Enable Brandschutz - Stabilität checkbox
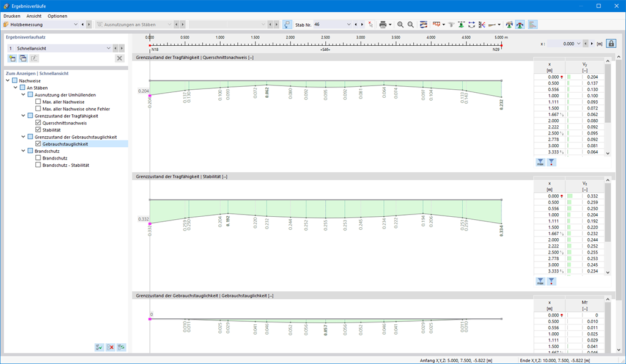The height and width of the screenshot is (364, 626). (x=39, y=165)
